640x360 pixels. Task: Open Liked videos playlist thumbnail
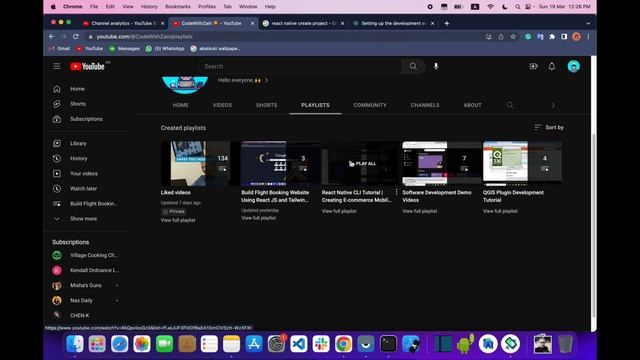pyautogui.click(x=200, y=163)
